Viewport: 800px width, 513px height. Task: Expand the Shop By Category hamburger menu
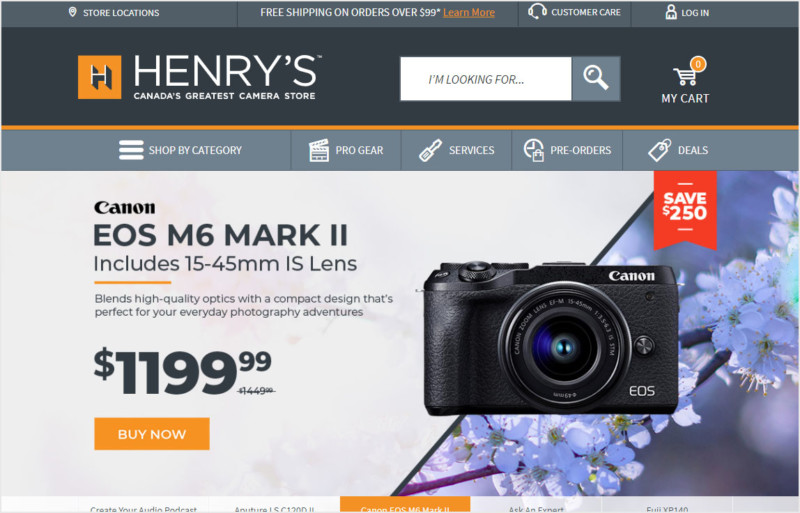pyautogui.click(x=131, y=150)
